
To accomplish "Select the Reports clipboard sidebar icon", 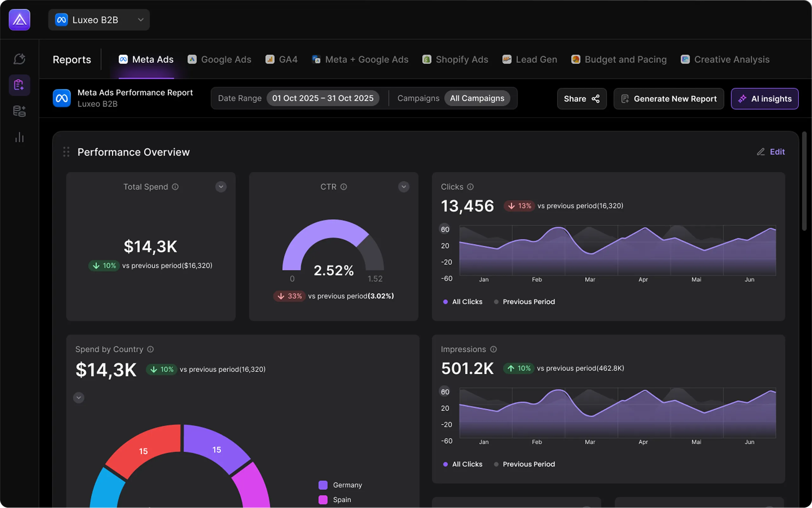I will coord(19,85).
